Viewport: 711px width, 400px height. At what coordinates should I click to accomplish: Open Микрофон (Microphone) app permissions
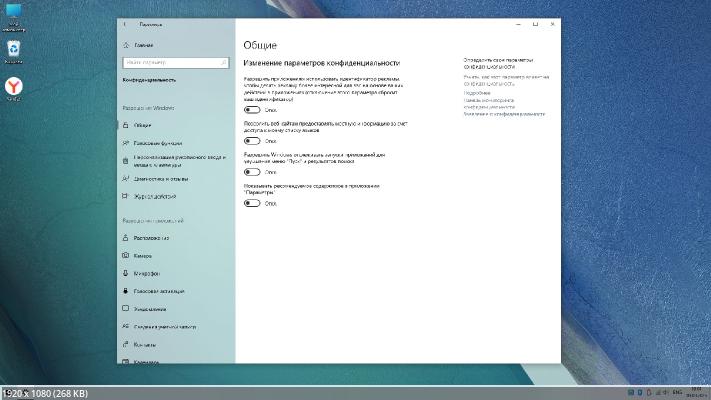[x=150, y=273]
